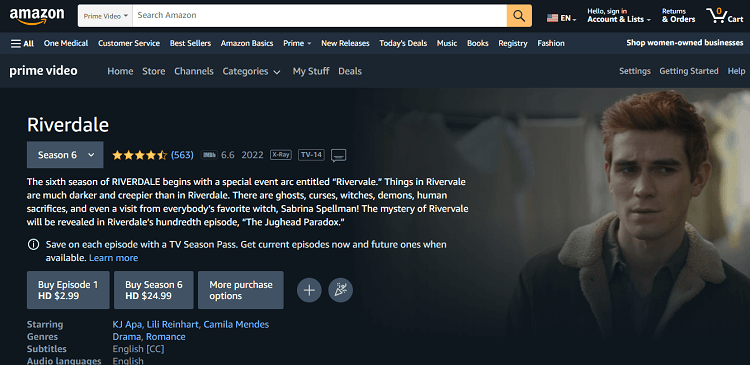
Task: Open the shopping cart icon
Action: pyautogui.click(x=725, y=15)
